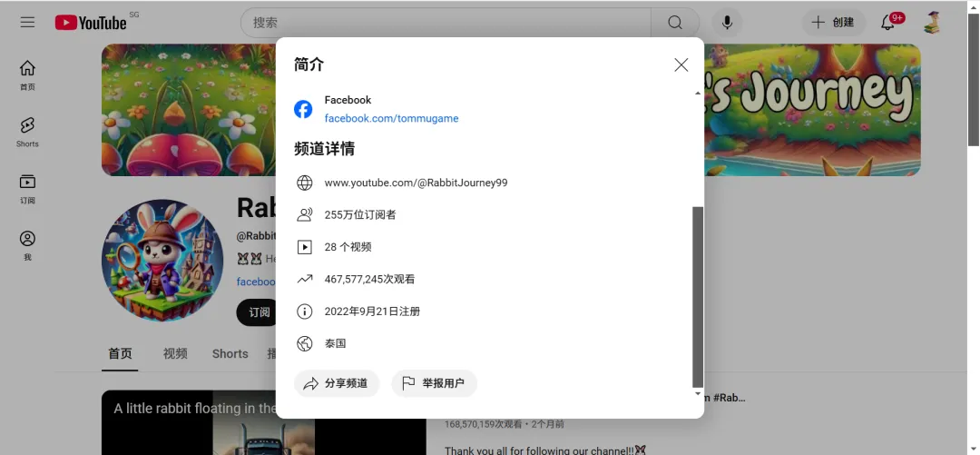
Task: Switch to the 视频 channel tab
Action: tap(175, 353)
